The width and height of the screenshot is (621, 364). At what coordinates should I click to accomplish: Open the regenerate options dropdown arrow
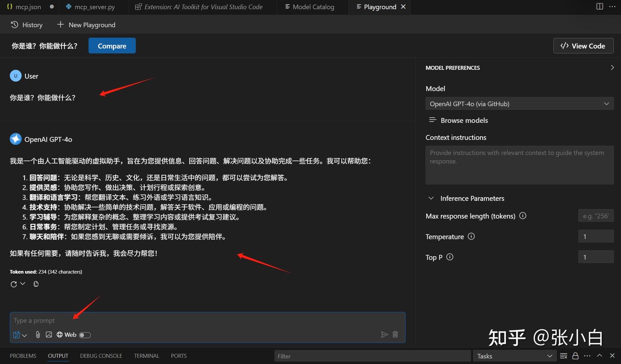23,283
